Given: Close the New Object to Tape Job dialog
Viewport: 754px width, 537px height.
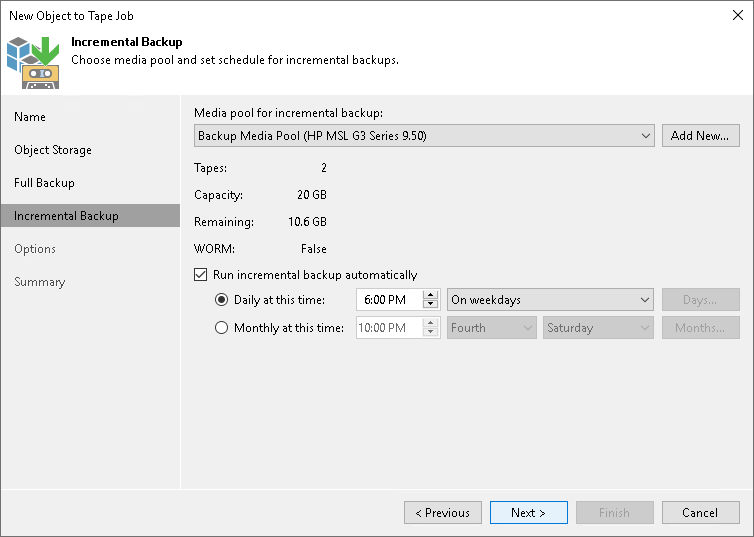Looking at the screenshot, I should (x=738, y=15).
